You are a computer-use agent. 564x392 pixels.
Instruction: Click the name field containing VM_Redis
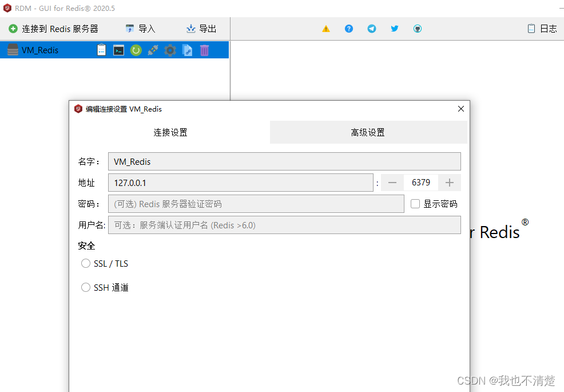(x=284, y=161)
